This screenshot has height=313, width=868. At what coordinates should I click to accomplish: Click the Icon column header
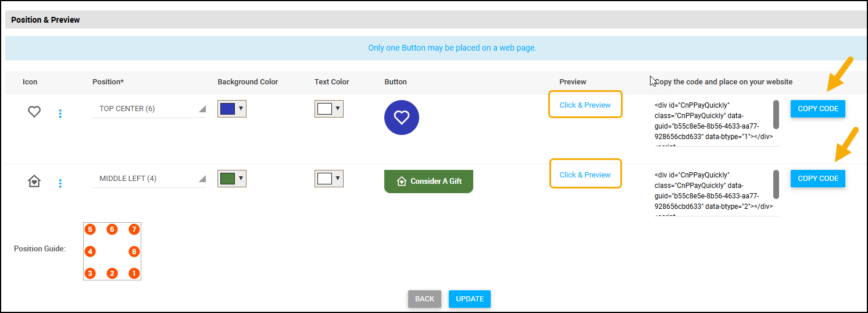tap(30, 82)
